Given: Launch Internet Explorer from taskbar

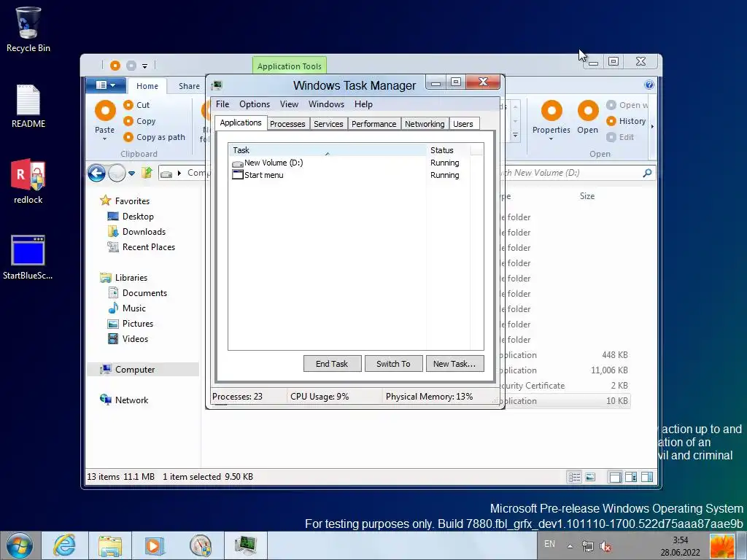Looking at the screenshot, I should 64,545.
